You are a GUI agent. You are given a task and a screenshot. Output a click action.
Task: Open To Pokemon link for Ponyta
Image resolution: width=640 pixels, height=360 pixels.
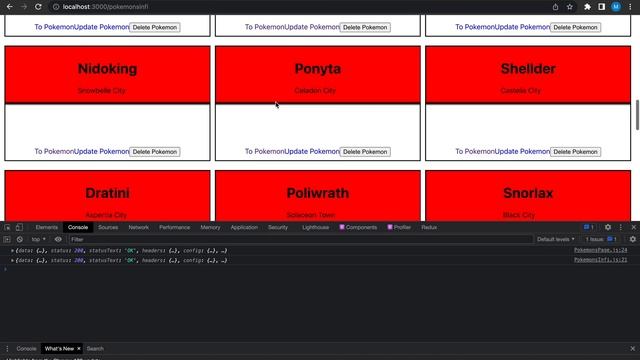pyautogui.click(x=264, y=151)
